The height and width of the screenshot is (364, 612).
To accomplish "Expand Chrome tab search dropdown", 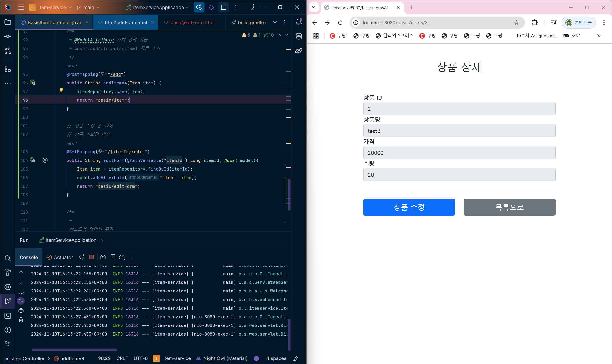I will [x=314, y=7].
